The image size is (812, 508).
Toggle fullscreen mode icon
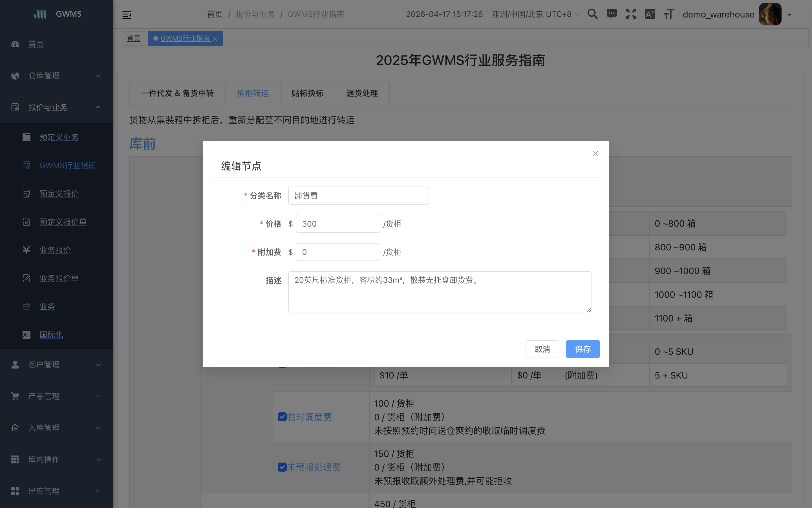(x=631, y=14)
